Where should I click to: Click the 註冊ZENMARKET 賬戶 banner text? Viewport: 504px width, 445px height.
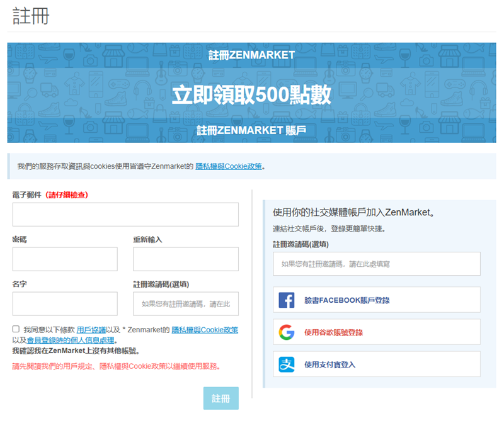tap(251, 130)
